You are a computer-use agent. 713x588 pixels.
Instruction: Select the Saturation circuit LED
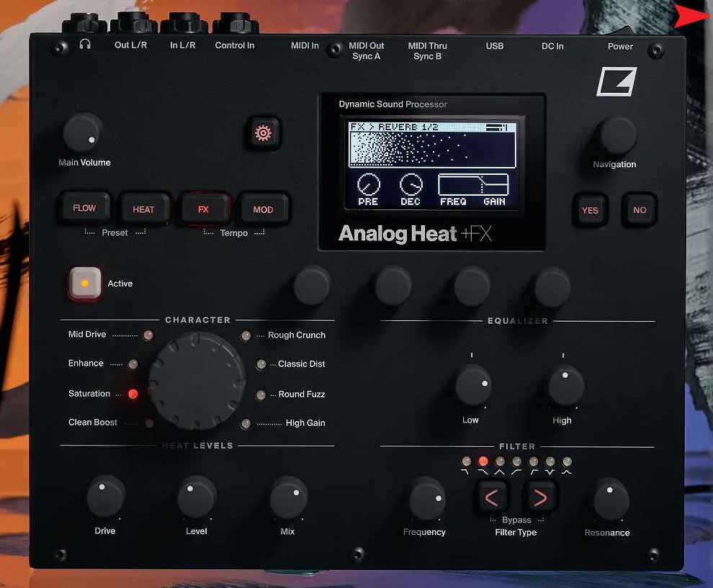(x=132, y=394)
